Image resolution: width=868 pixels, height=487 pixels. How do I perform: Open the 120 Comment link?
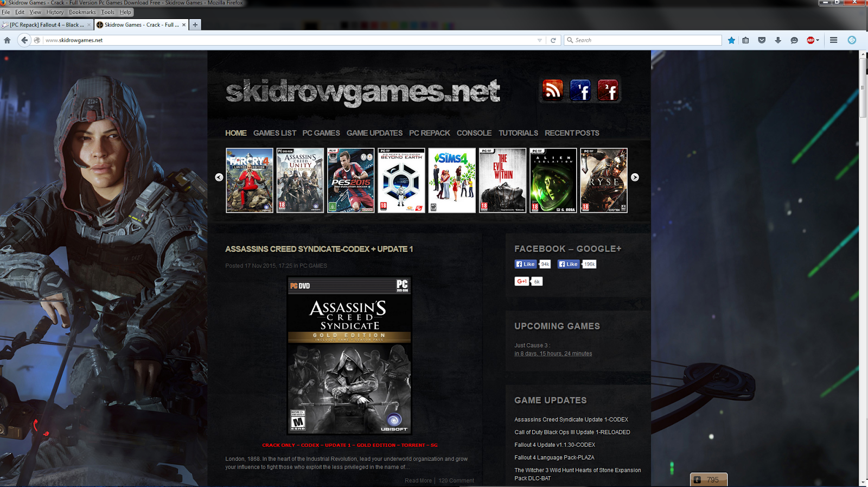456,480
